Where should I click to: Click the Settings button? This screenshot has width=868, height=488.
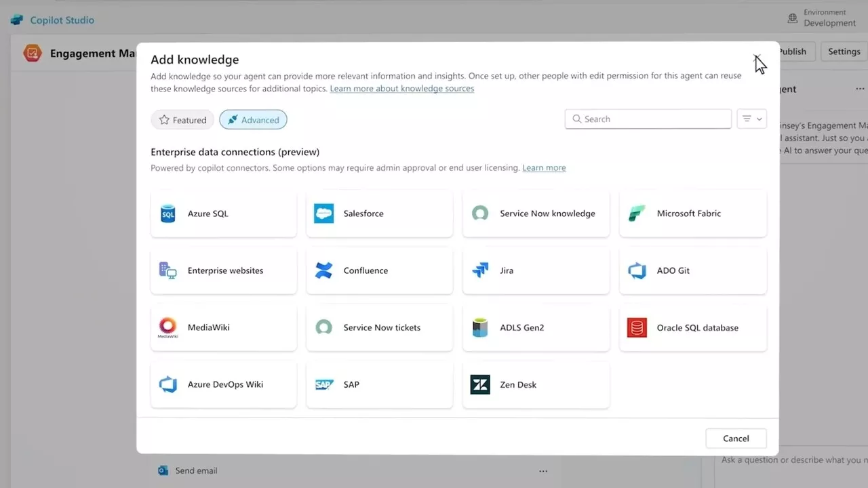pos(844,52)
